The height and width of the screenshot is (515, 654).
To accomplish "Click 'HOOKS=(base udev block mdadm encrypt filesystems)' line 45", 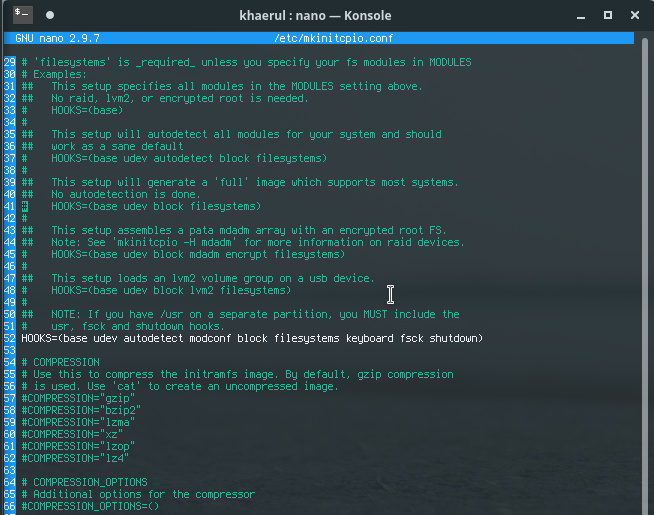I will click(198, 254).
